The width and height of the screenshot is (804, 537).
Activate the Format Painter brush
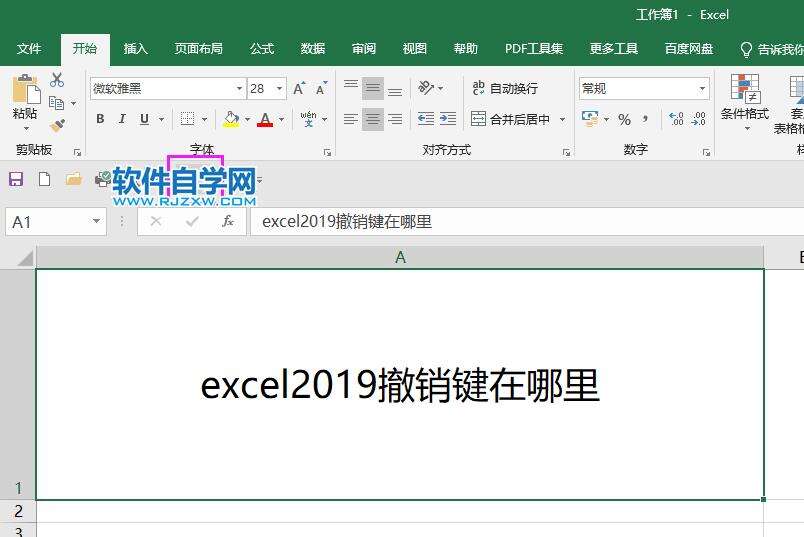tap(57, 125)
